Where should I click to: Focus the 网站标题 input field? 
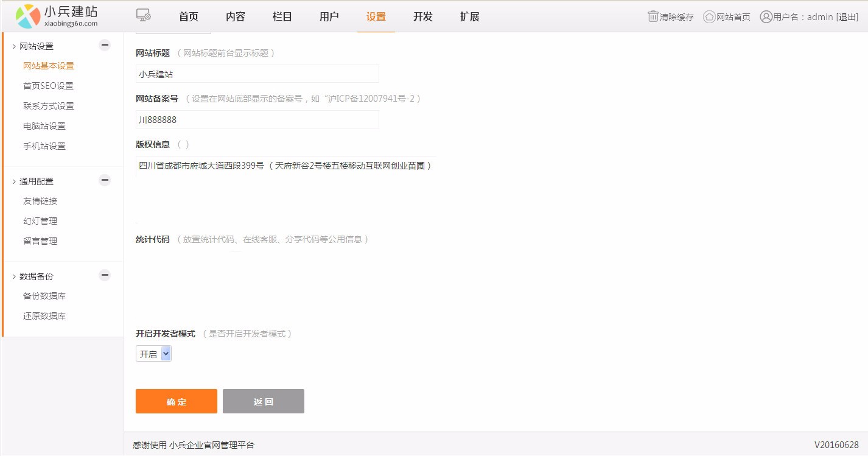(x=257, y=74)
